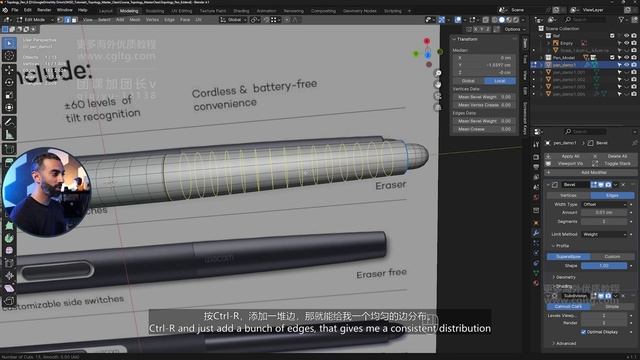Open Global transform orientation dropdown
This screenshot has width=640, height=360.
[233, 20]
